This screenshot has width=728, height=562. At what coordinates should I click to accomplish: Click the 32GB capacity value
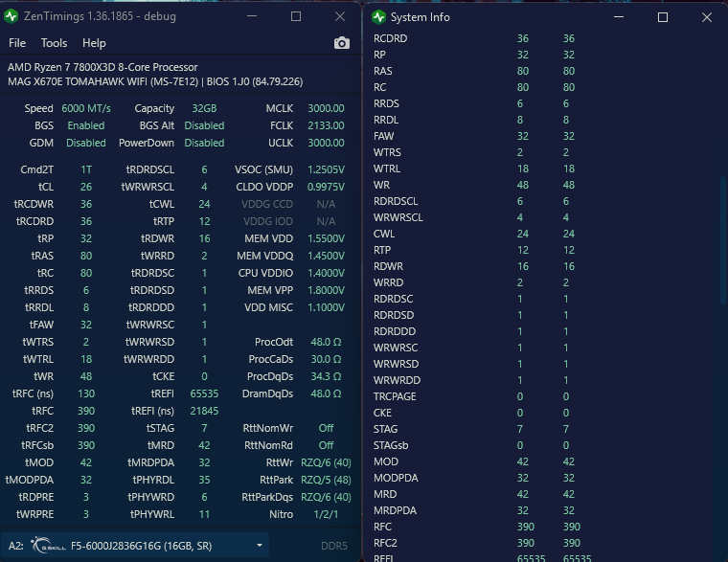(x=204, y=108)
